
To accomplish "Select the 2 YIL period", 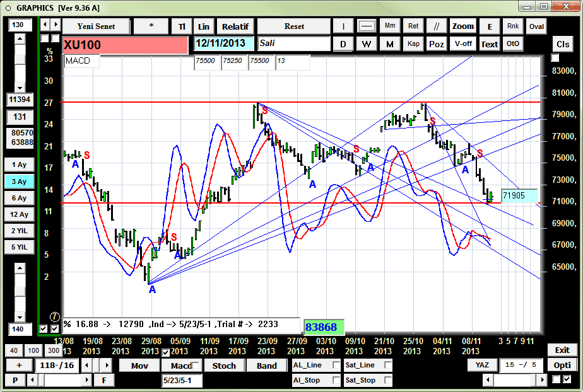I will [20, 231].
